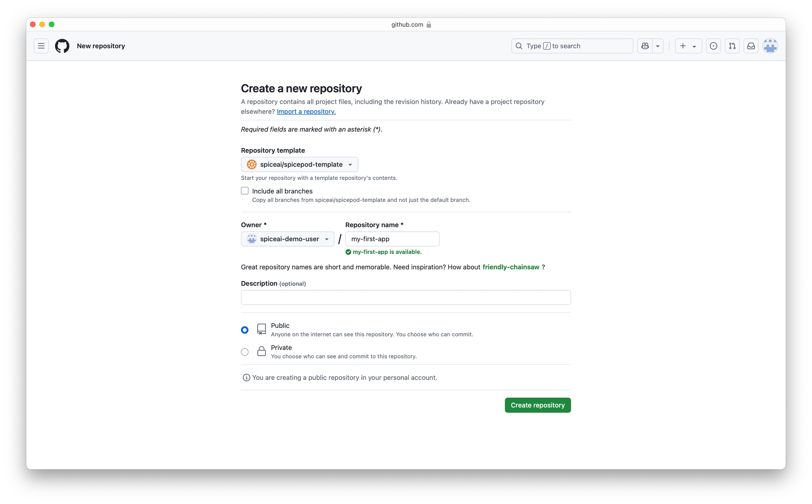Open GitHub Copilot chat icon
Viewport: 812px width, 504px height.
(x=645, y=46)
